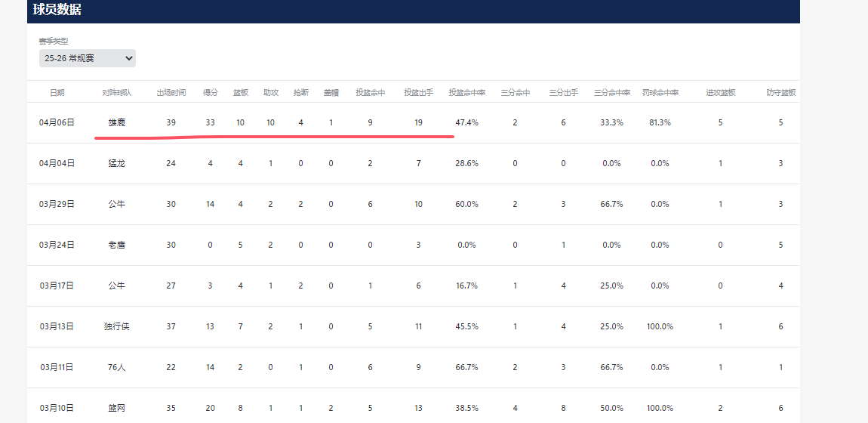Image resolution: width=868 pixels, height=423 pixels.
Task: Select the 猛龙 opponent cell
Action: pos(117,163)
